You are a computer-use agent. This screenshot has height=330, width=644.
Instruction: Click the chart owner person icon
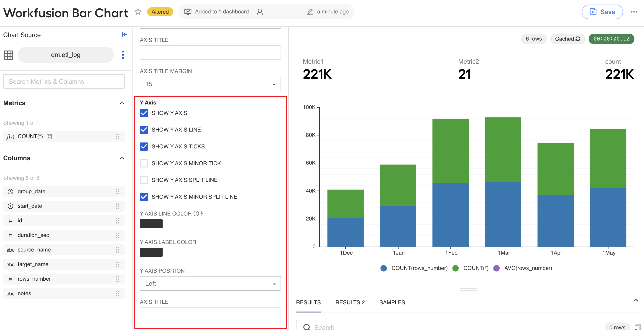click(260, 12)
